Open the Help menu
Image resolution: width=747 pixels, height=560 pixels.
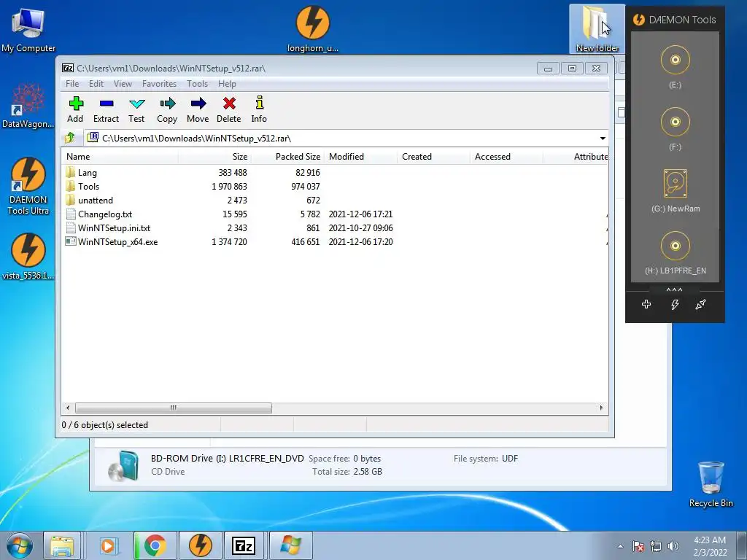coord(228,84)
